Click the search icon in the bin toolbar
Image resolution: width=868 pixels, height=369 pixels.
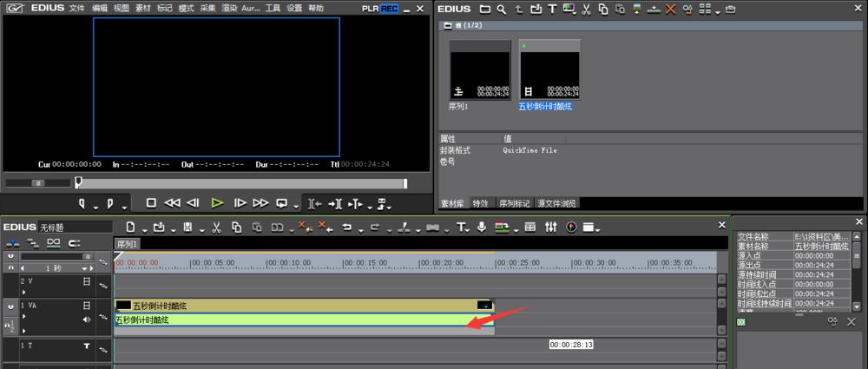point(502,9)
